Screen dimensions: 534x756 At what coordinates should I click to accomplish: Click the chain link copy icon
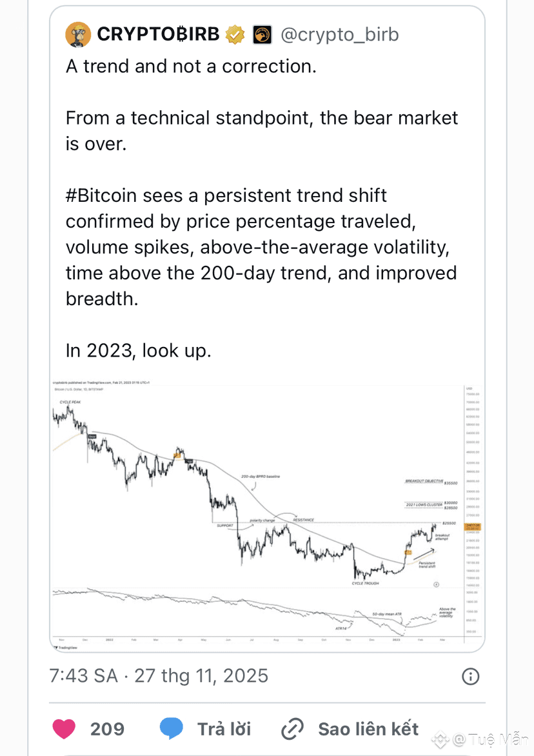click(292, 728)
